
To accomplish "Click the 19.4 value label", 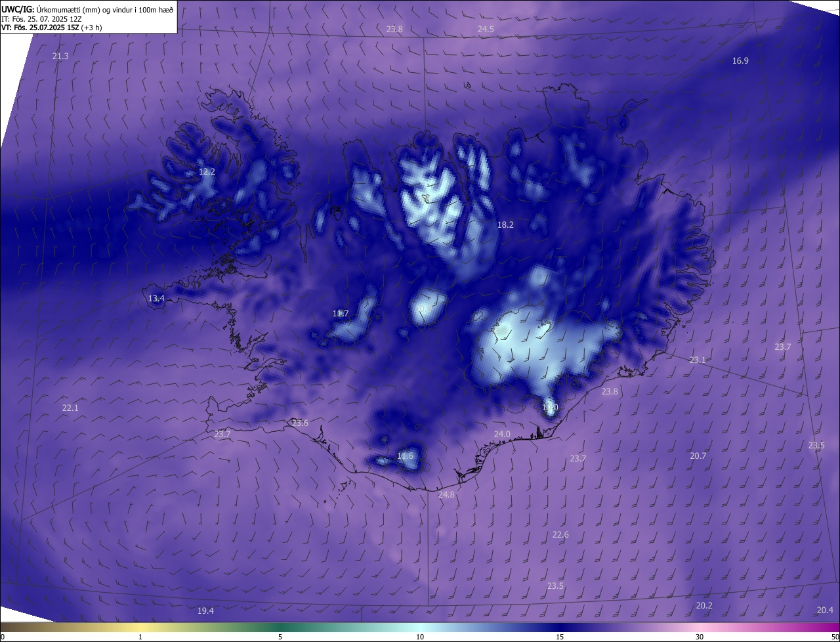I will coord(205,610).
